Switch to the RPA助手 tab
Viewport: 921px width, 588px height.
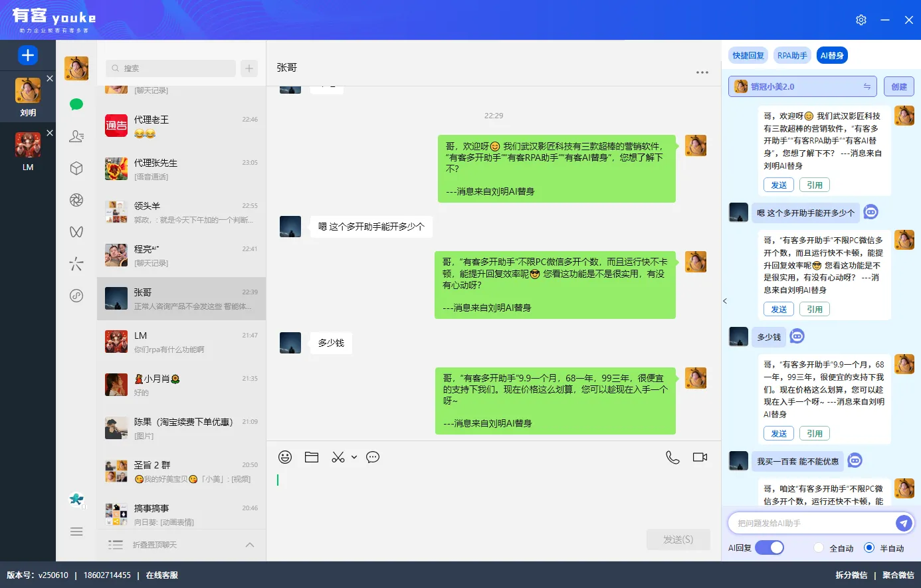(x=792, y=55)
